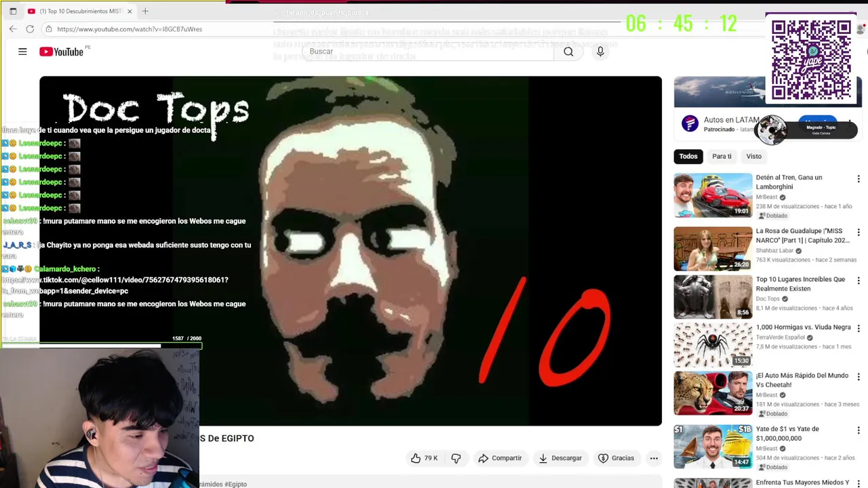Open the Detén al Tren thumbnail

click(x=713, y=195)
